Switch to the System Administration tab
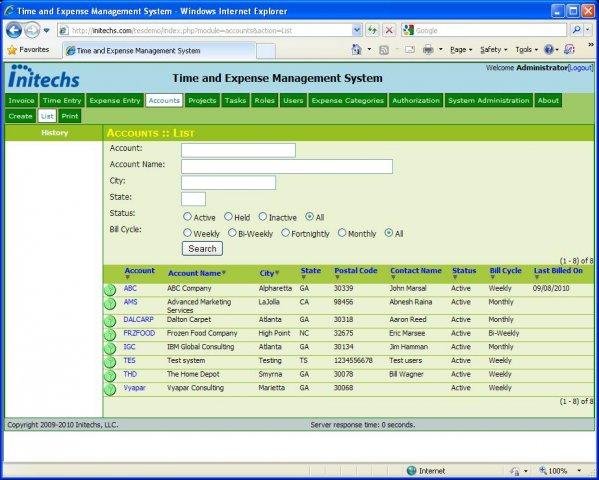This screenshot has width=599, height=480. click(x=489, y=101)
